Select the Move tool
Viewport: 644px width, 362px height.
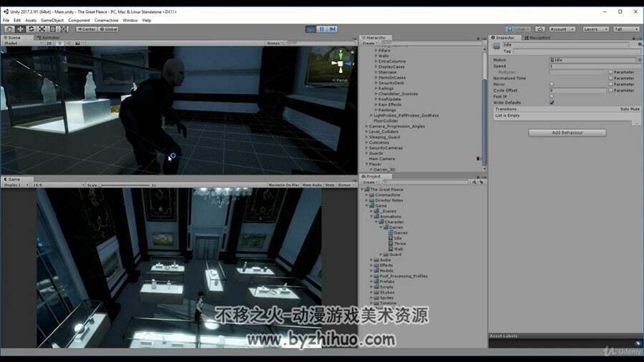[x=20, y=29]
